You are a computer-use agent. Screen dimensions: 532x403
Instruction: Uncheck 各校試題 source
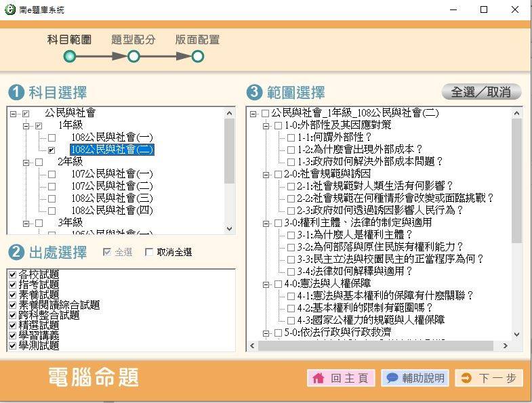[13, 274]
